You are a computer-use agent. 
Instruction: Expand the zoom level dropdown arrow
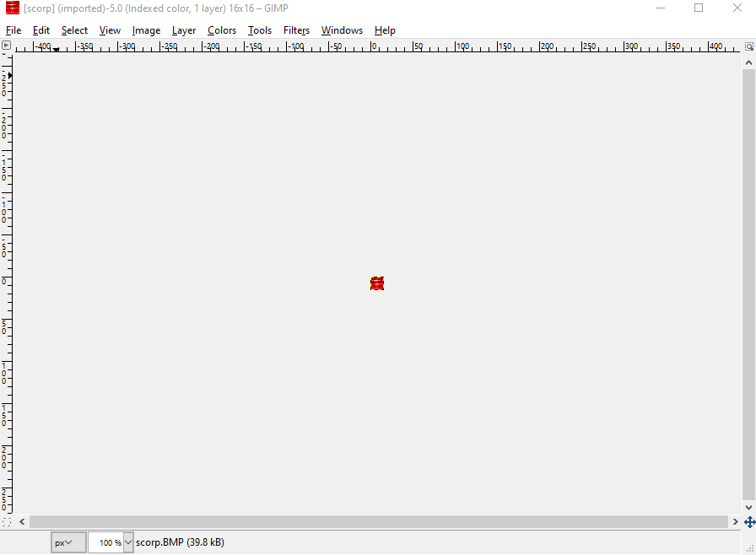(x=128, y=542)
